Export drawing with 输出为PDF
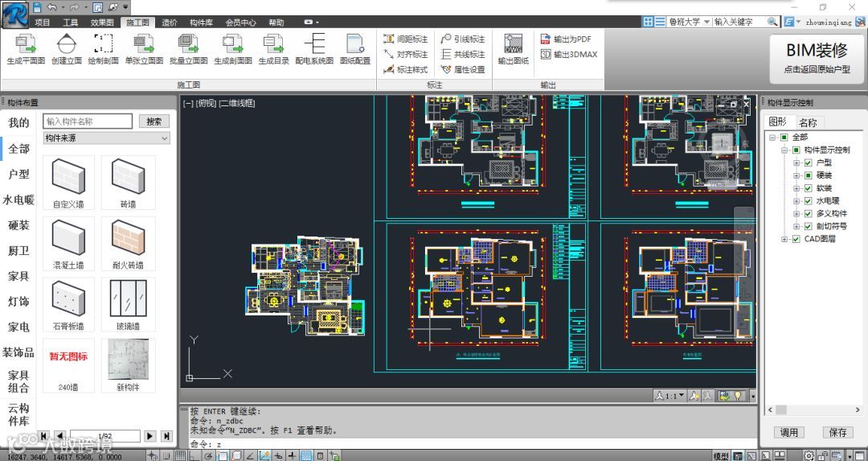This screenshot has height=461, width=868. pyautogui.click(x=566, y=39)
